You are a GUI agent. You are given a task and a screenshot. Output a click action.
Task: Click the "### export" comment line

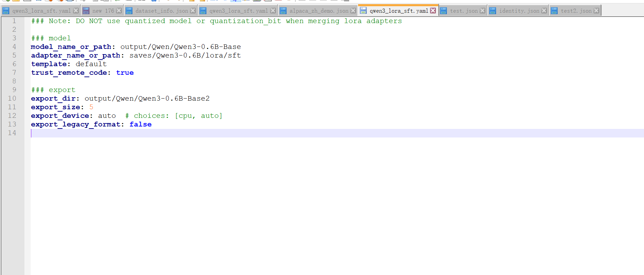point(53,90)
